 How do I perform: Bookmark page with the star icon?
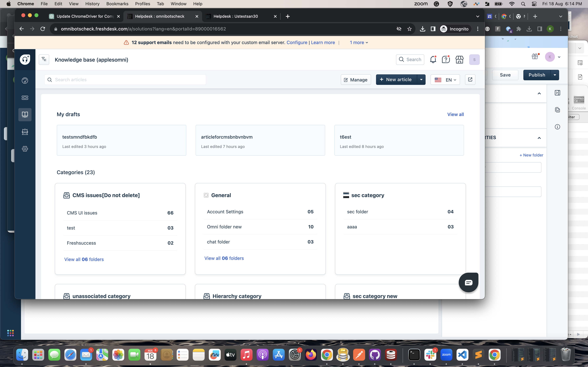point(409,29)
